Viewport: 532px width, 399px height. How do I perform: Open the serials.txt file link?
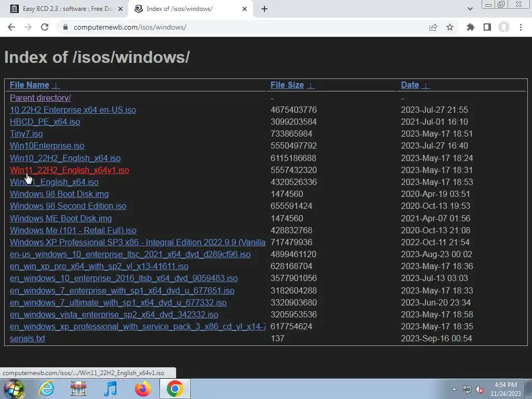click(28, 338)
